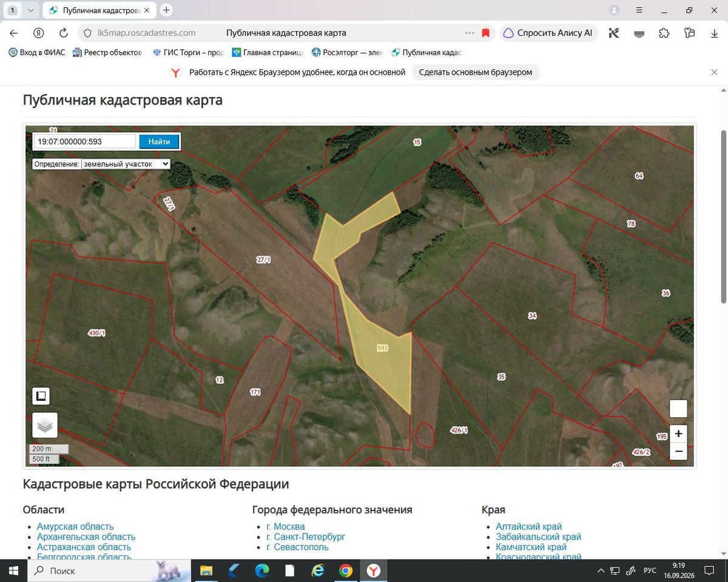Click the cadastral number input field
This screenshot has width=728, height=582.
[84, 141]
